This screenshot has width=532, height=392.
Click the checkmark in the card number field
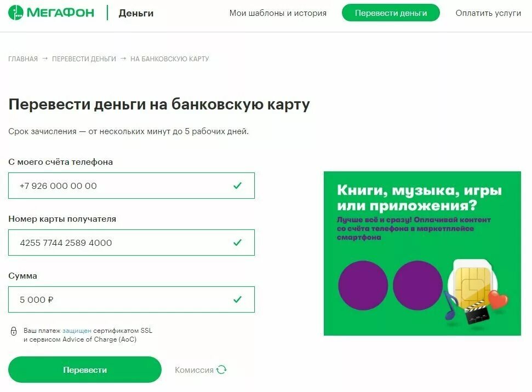(237, 243)
